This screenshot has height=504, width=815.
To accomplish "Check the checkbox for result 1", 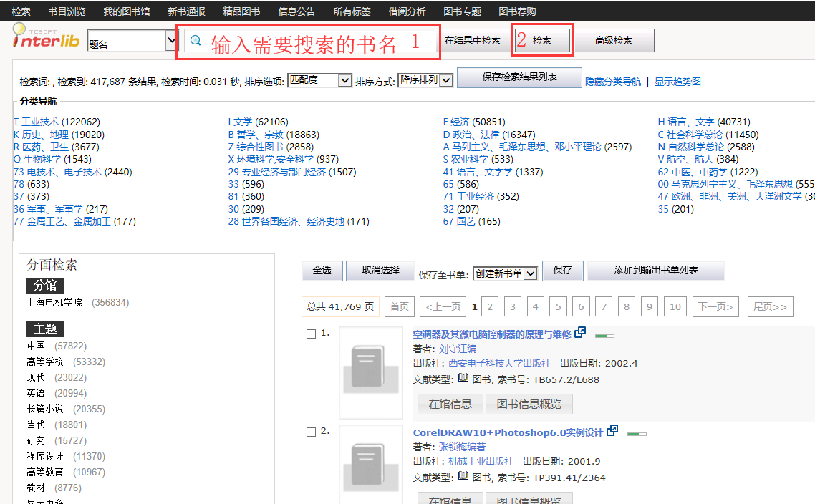I will pos(311,334).
